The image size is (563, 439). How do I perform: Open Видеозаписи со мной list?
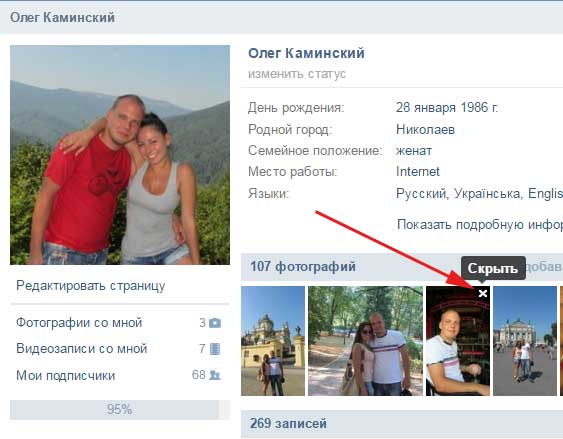coord(82,349)
